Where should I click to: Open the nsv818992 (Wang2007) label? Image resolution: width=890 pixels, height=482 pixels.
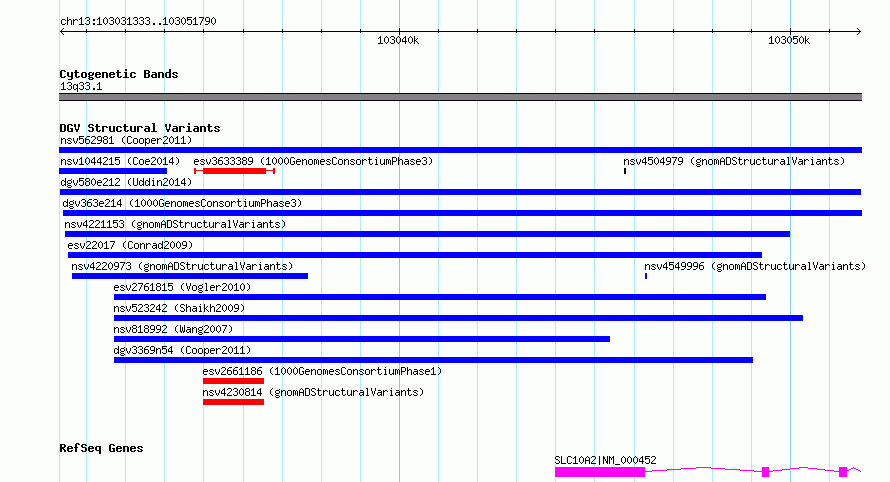point(173,329)
